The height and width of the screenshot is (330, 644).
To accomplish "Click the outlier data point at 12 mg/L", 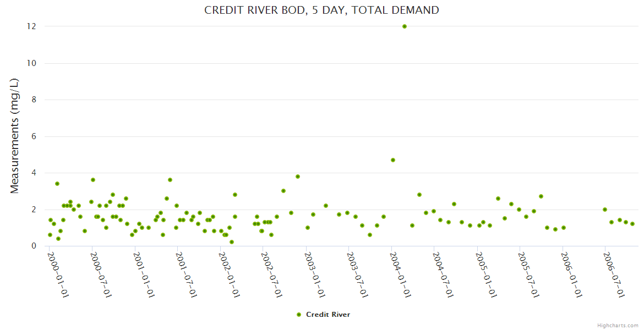I will 405,26.
